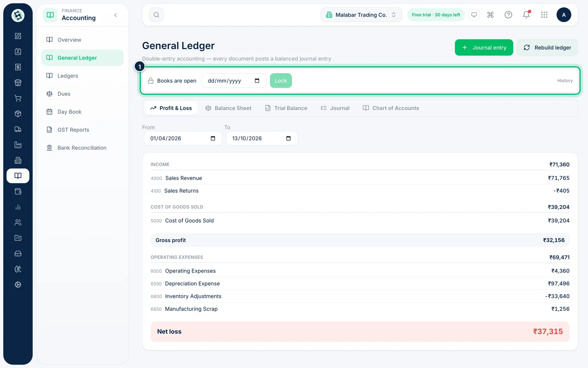Open Day Book in sidebar
Image resolution: width=588 pixels, height=368 pixels.
(x=82, y=112)
